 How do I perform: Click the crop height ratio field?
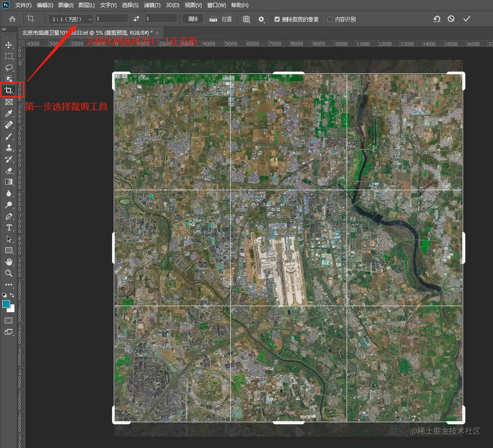point(161,18)
